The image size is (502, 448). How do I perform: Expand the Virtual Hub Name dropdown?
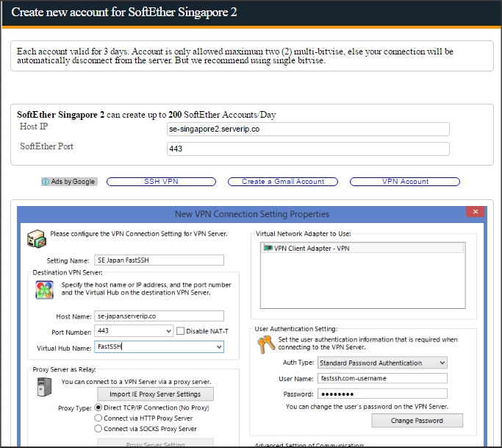[x=219, y=347]
